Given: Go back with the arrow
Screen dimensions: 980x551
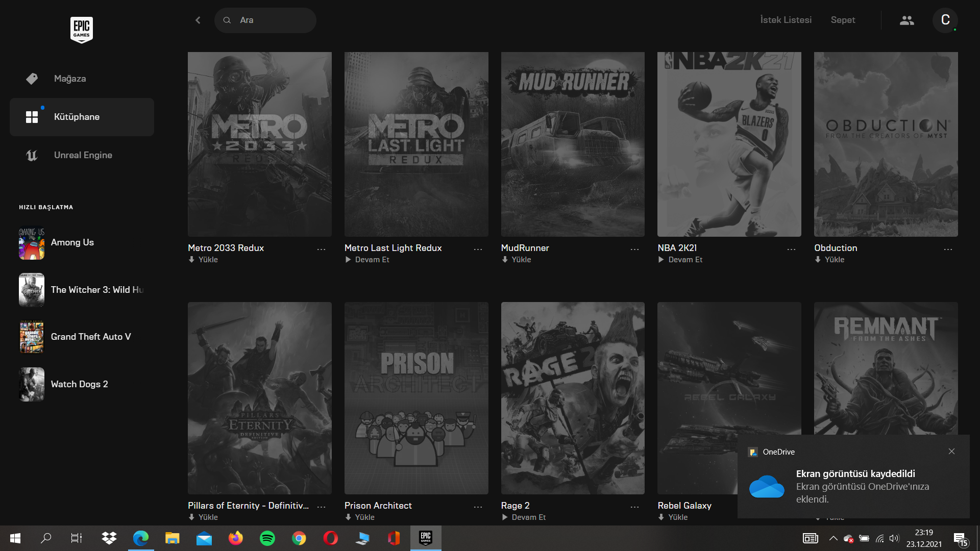Looking at the screenshot, I should (x=198, y=20).
